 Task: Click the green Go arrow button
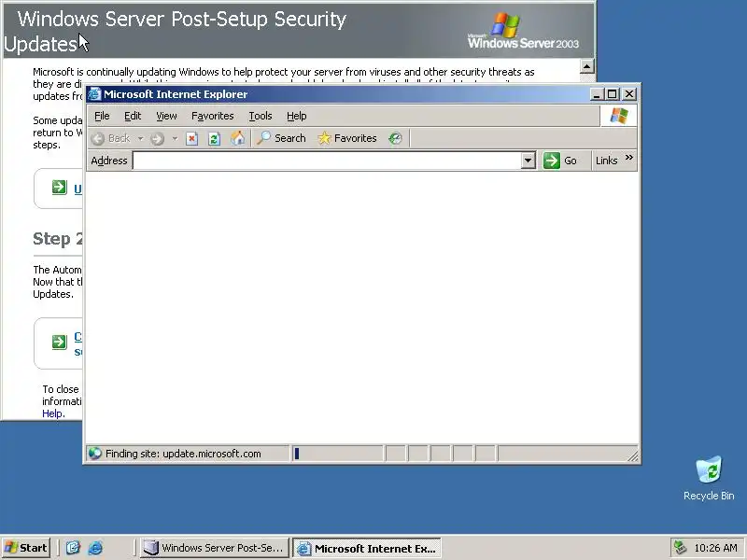pos(560,161)
